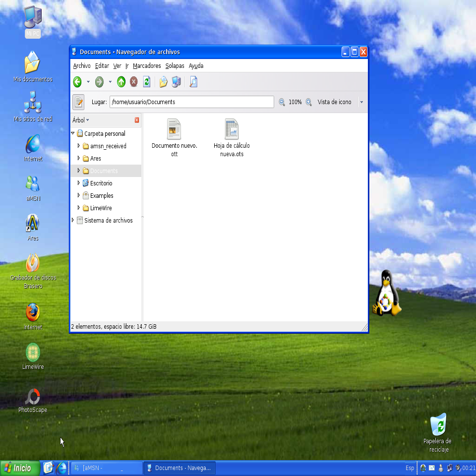
Task: Open the Editar menu
Action: coord(102,66)
